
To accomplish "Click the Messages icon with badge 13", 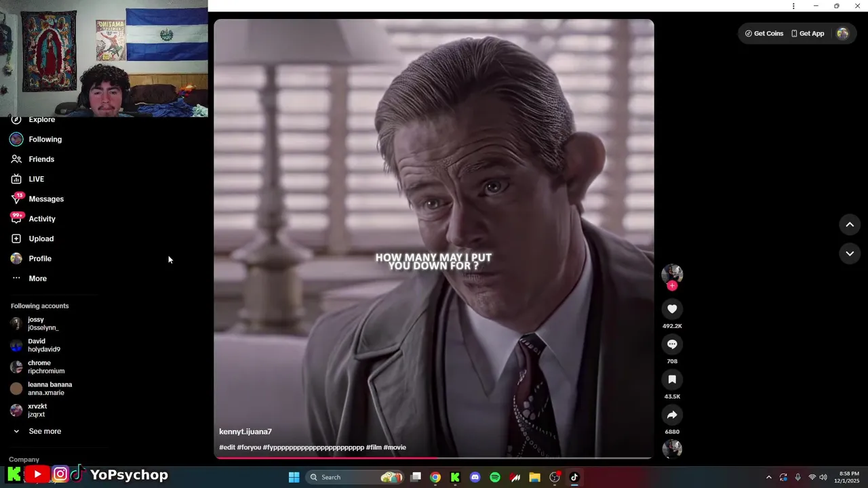I will pyautogui.click(x=16, y=199).
